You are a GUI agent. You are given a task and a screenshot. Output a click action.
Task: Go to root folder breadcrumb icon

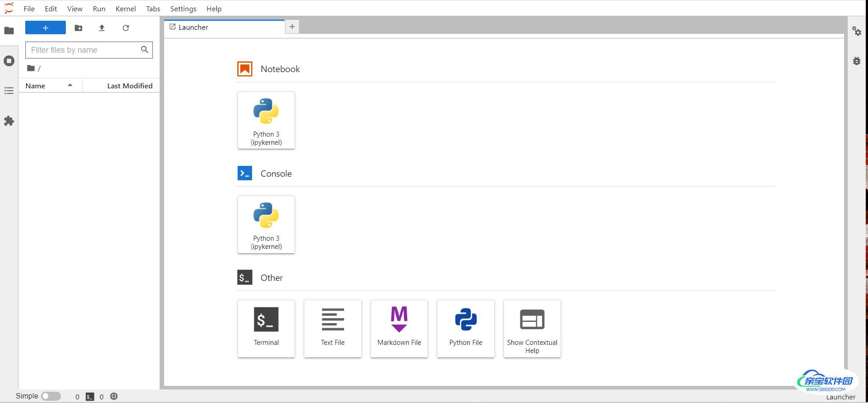coord(31,68)
